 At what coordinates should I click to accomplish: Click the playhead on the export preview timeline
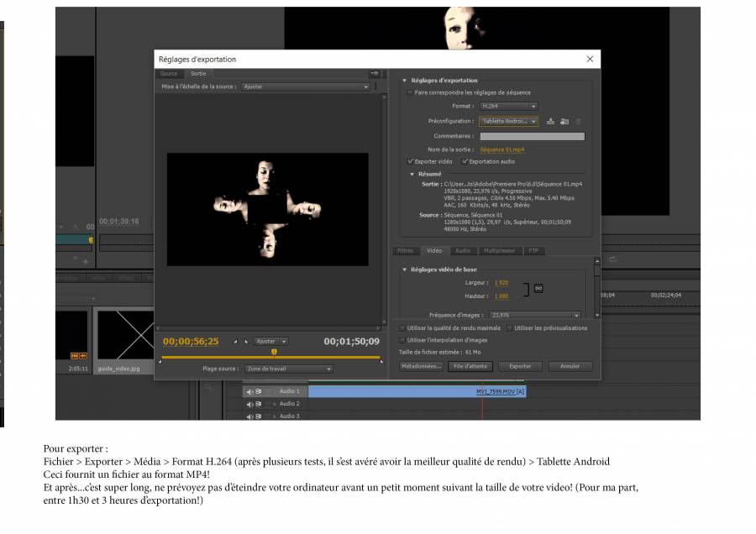pyautogui.click(x=274, y=352)
